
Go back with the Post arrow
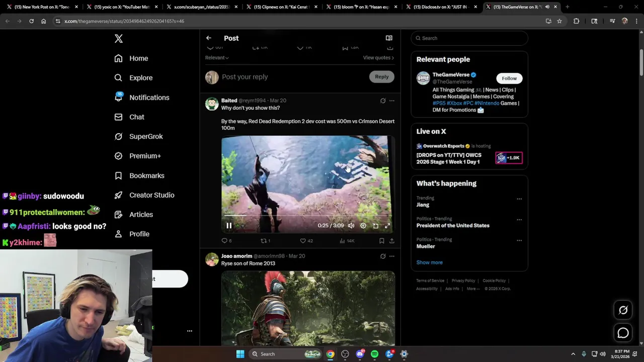209,38
